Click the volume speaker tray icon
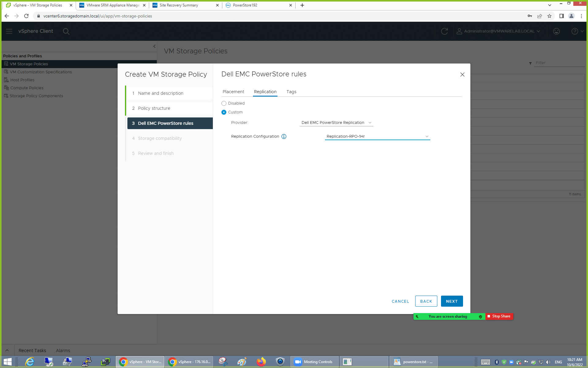588x368 pixels. (548, 362)
